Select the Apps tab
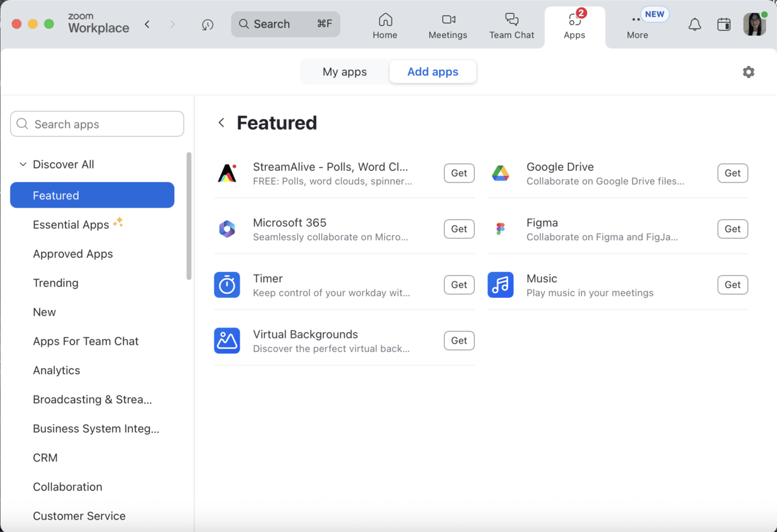The image size is (777, 532). point(574,27)
